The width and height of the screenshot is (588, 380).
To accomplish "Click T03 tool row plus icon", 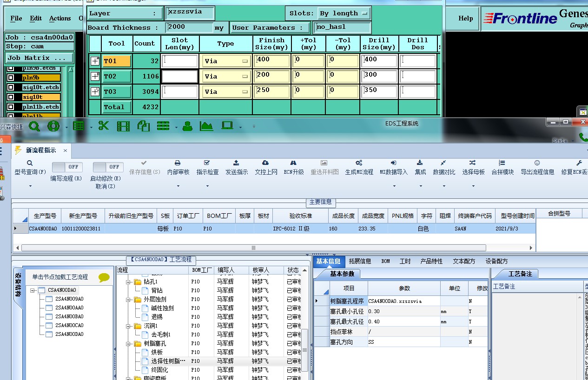I will (x=95, y=92).
